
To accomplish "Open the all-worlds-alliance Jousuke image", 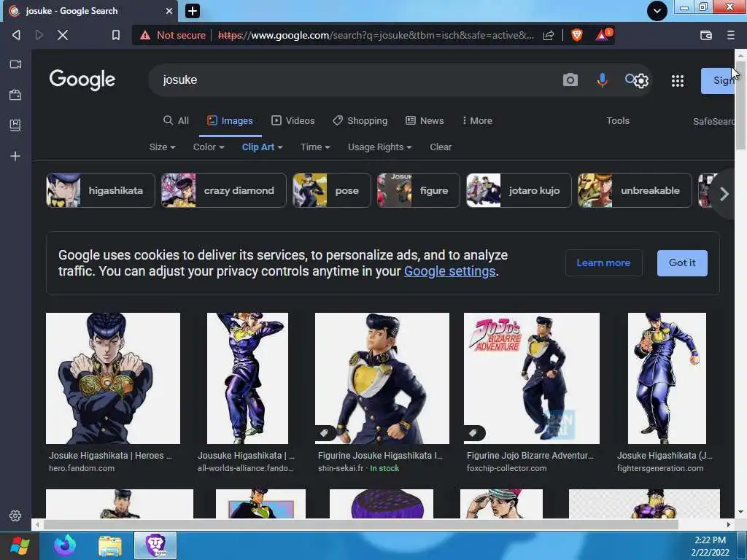I will coord(247,378).
